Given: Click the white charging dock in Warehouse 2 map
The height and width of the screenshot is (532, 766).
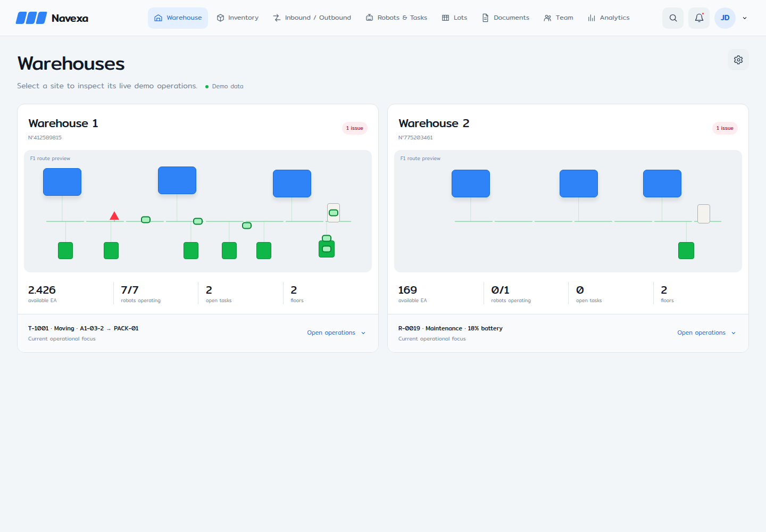Looking at the screenshot, I should coord(704,214).
